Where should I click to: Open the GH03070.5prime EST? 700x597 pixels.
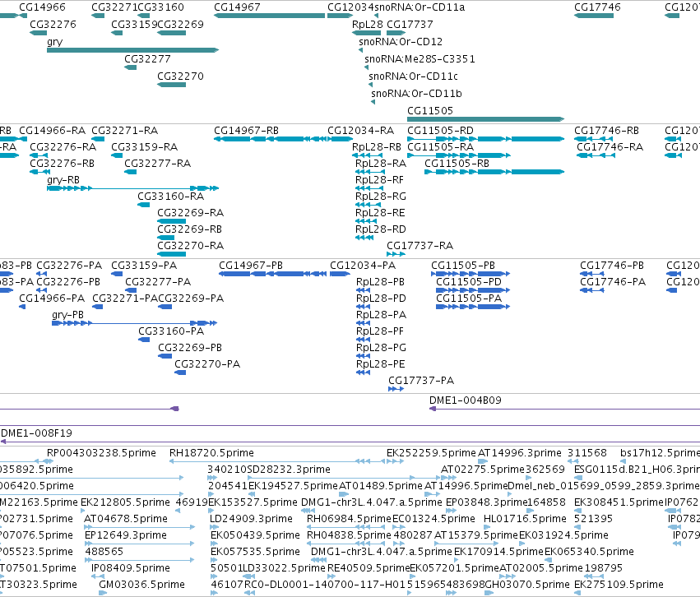click(489, 593)
